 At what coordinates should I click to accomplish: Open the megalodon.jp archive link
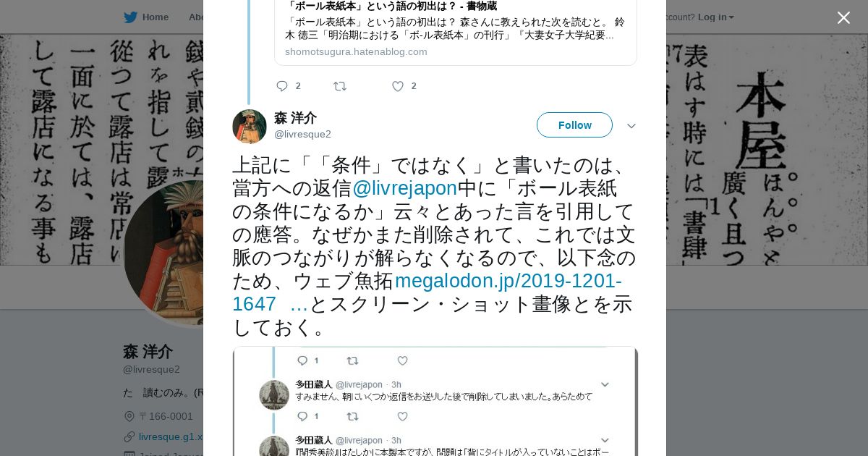pyautogui.click(x=427, y=292)
